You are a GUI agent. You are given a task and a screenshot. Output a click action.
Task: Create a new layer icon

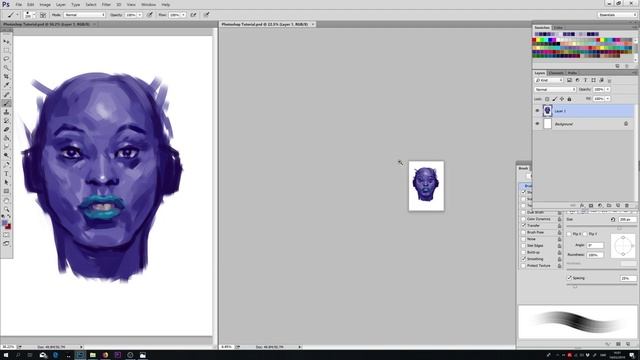pyautogui.click(x=618, y=205)
